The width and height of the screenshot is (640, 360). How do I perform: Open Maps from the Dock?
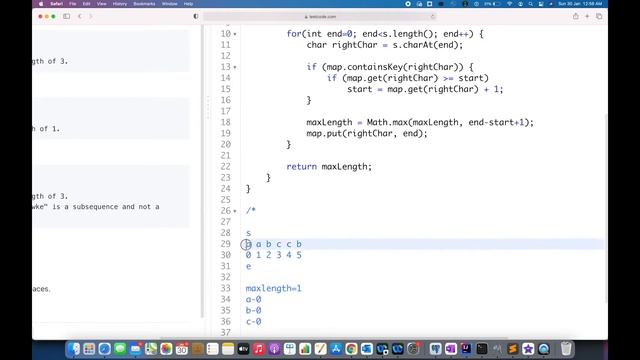pos(151,349)
